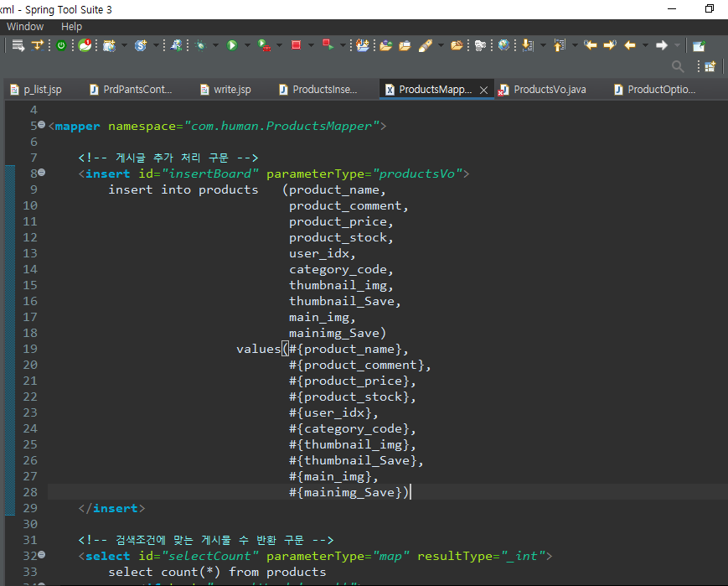Open the Run button dropdown arrow

click(247, 45)
